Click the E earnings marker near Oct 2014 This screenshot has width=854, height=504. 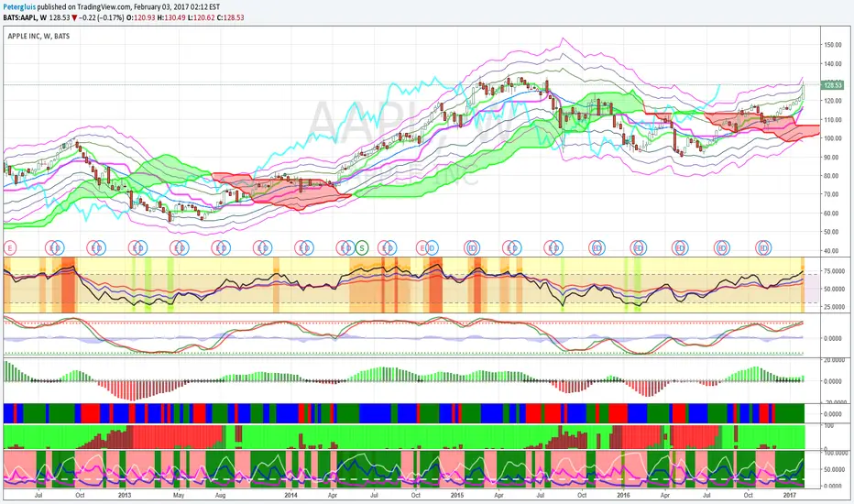pyautogui.click(x=422, y=248)
